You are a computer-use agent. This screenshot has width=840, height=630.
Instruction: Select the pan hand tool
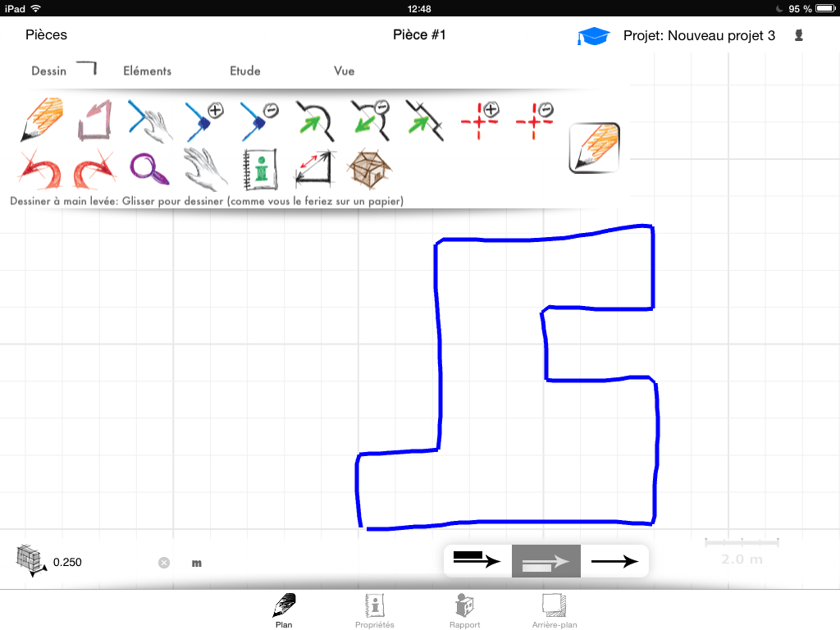click(x=205, y=169)
